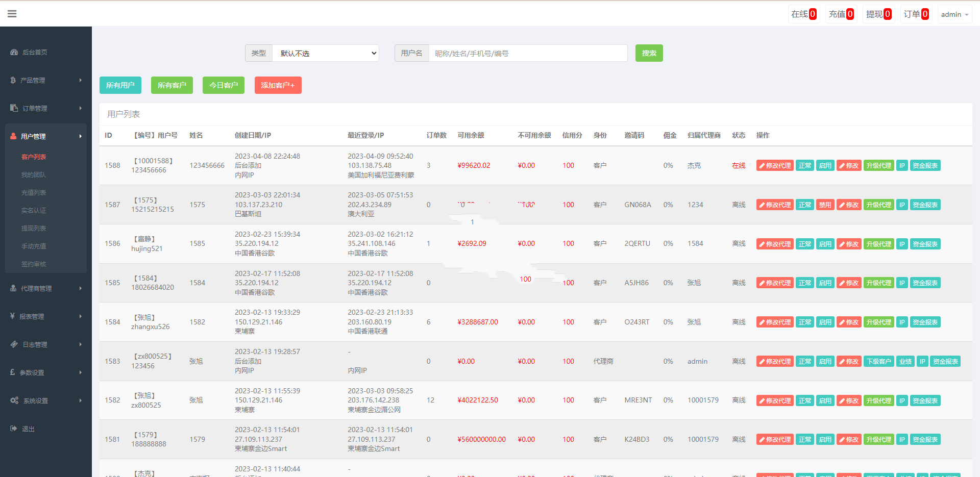This screenshot has height=477, width=980.
Task: Toggle 正常 status for user 1586
Action: pyautogui.click(x=804, y=244)
